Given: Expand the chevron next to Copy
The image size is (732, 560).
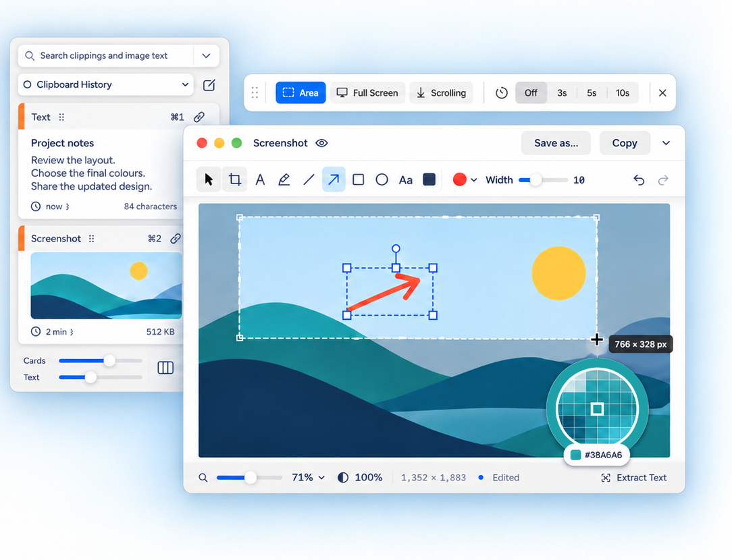Looking at the screenshot, I should click(666, 143).
